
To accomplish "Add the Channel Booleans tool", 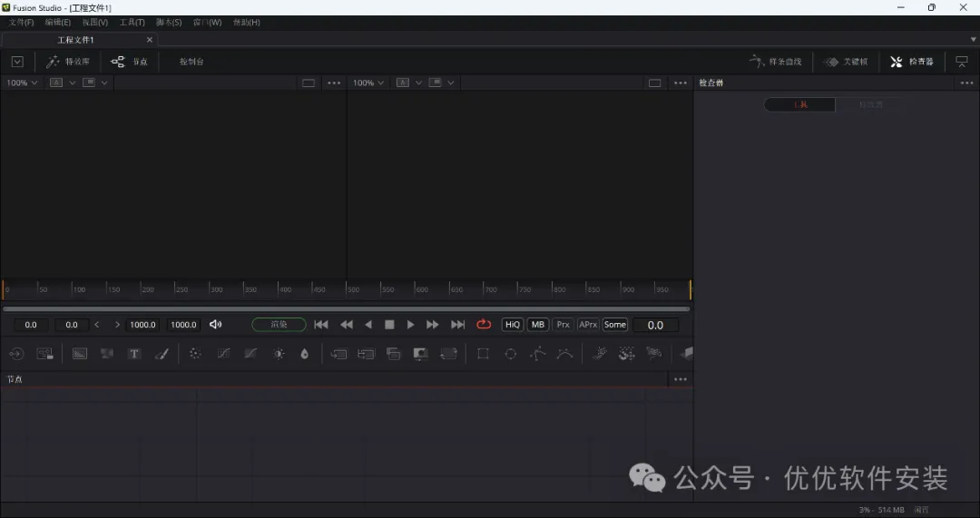I will point(366,354).
